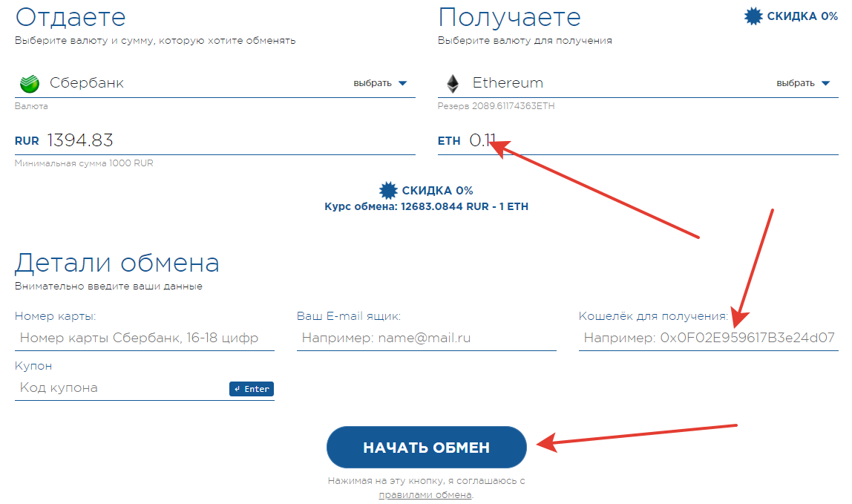Focus the Sberbank card number field

(145, 338)
